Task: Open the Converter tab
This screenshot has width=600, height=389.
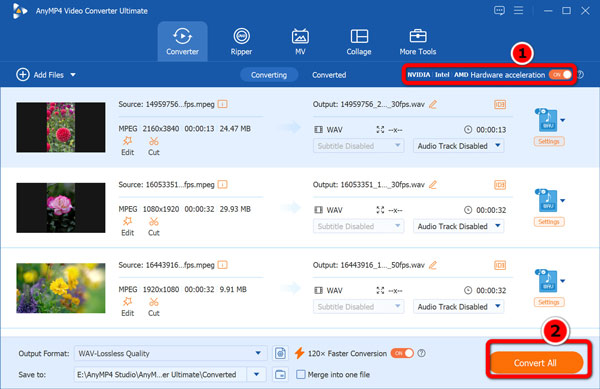Action: point(183,41)
